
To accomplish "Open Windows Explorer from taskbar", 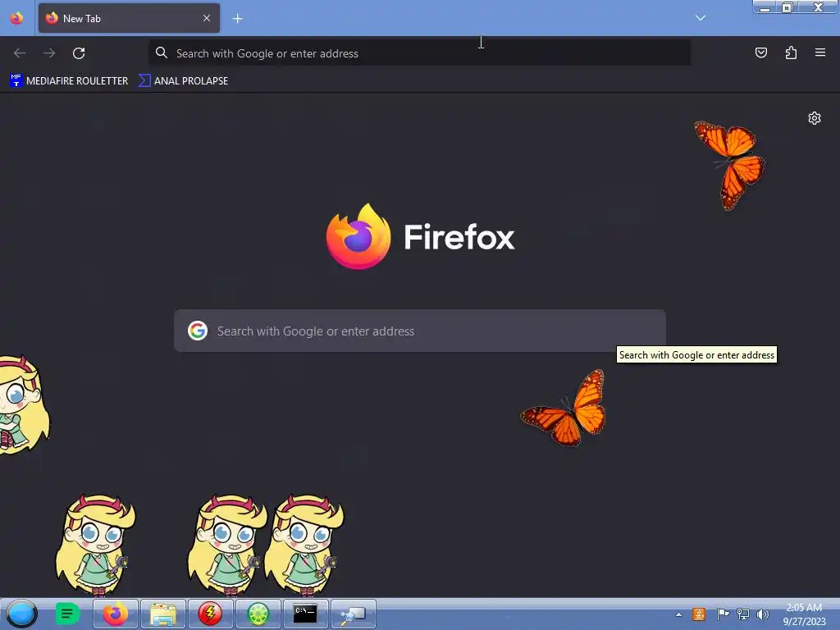I will coord(163,614).
